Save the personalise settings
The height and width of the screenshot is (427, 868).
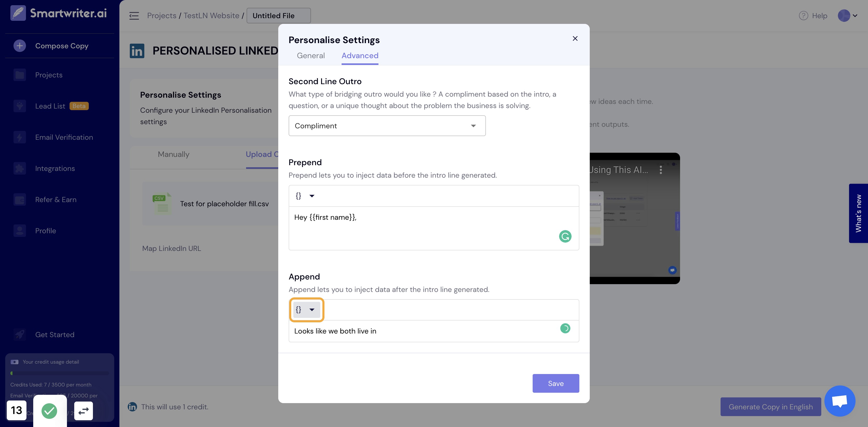[x=556, y=383]
